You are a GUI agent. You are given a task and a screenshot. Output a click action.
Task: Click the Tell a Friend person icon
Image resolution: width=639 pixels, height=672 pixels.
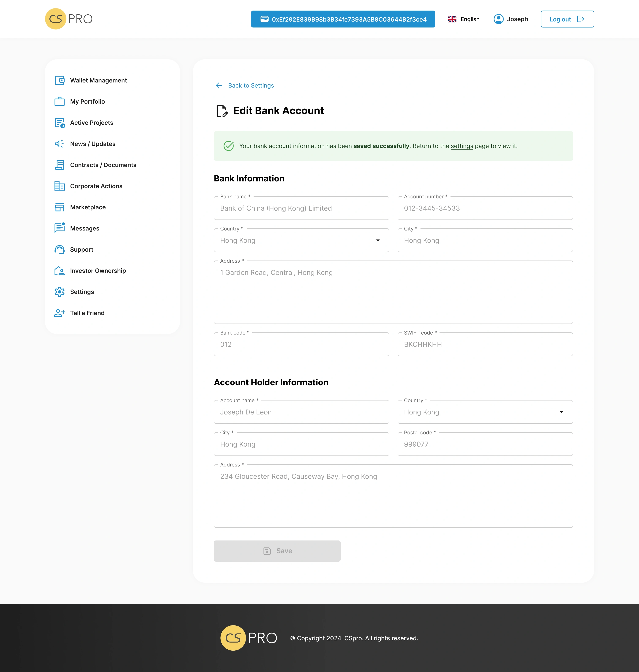tap(60, 313)
